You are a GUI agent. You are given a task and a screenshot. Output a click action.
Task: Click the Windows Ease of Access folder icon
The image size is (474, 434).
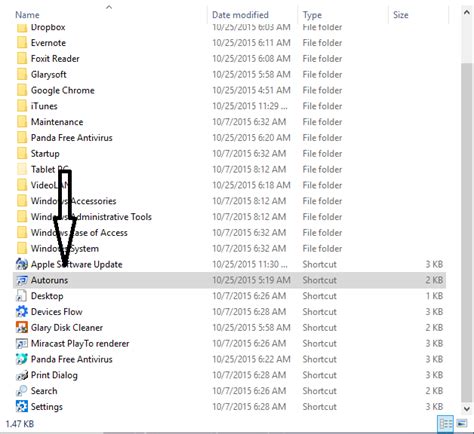tap(22, 233)
